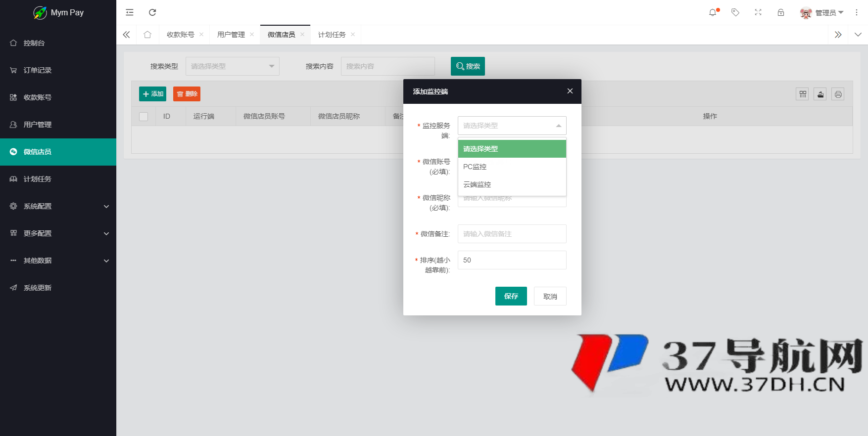This screenshot has height=436, width=868.
Task: Click the 监控服务端 select box
Action: tap(512, 126)
